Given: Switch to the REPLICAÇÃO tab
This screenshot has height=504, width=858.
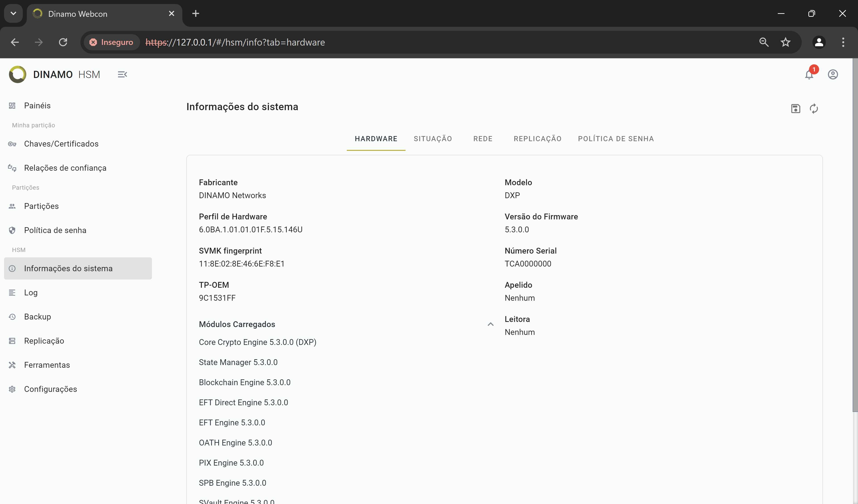Looking at the screenshot, I should [x=537, y=139].
